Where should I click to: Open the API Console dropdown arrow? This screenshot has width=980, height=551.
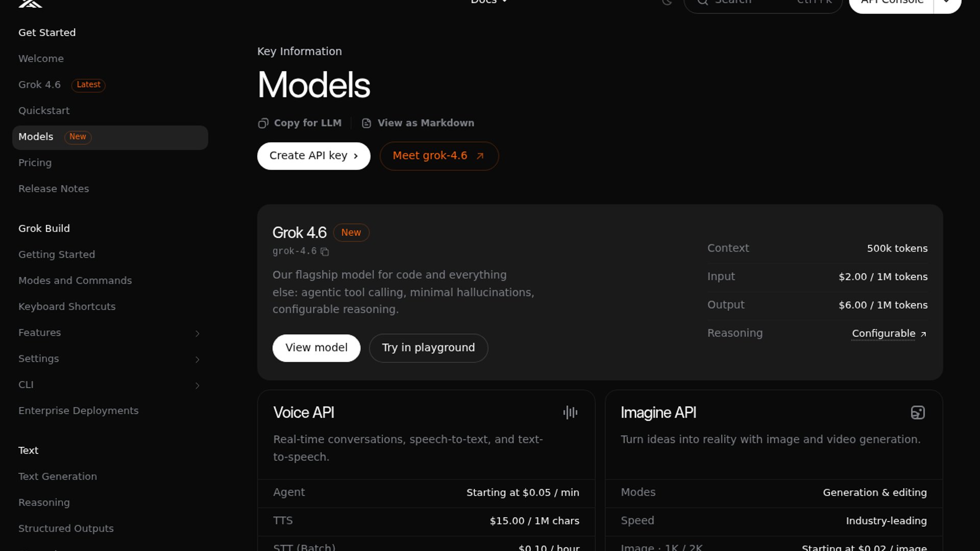click(x=947, y=3)
